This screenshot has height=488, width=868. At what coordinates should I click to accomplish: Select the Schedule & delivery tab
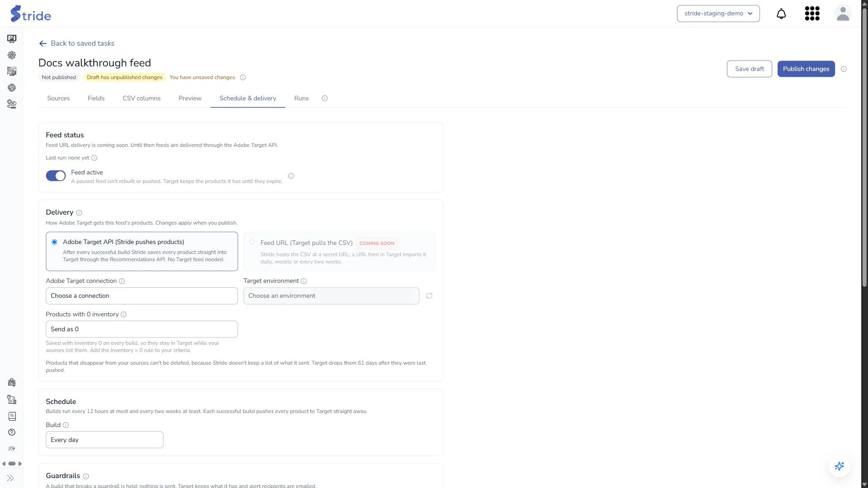point(248,99)
